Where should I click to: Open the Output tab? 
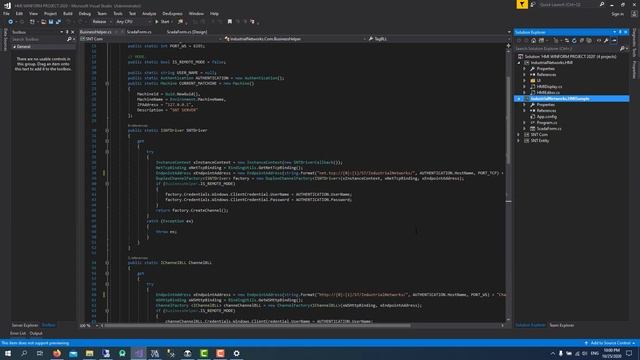(36, 333)
